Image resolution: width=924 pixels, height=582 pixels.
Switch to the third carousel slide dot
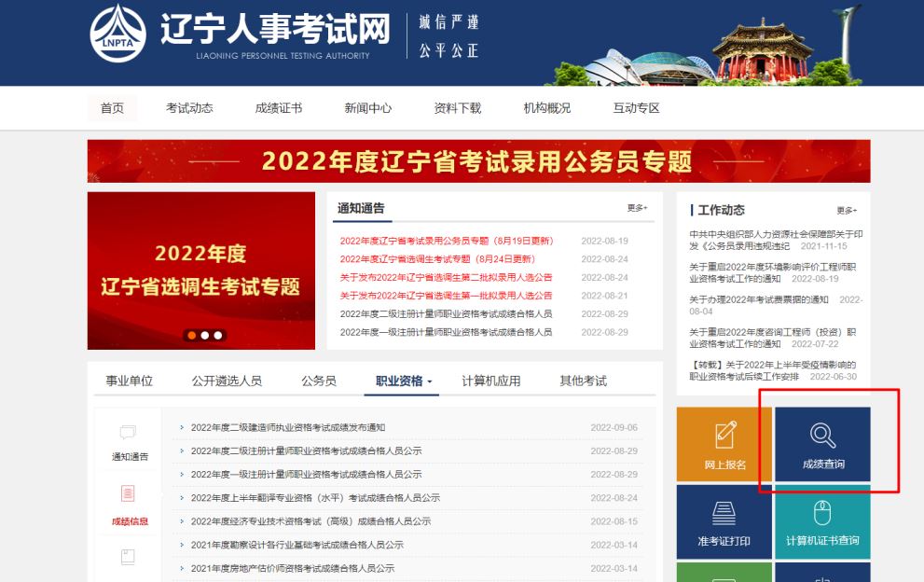218,335
